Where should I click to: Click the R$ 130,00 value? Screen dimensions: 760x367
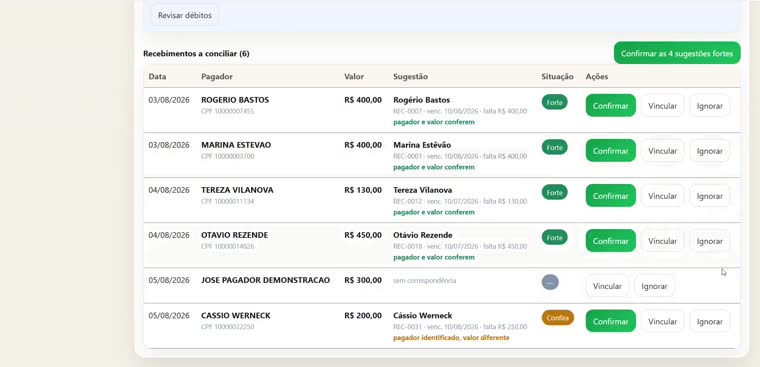tap(363, 190)
